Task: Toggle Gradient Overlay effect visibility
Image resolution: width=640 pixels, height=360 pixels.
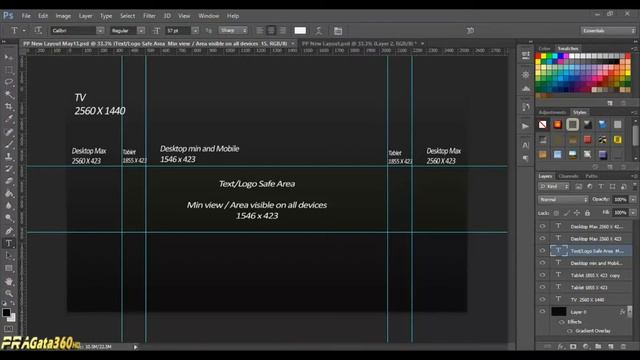Action: coord(569,331)
